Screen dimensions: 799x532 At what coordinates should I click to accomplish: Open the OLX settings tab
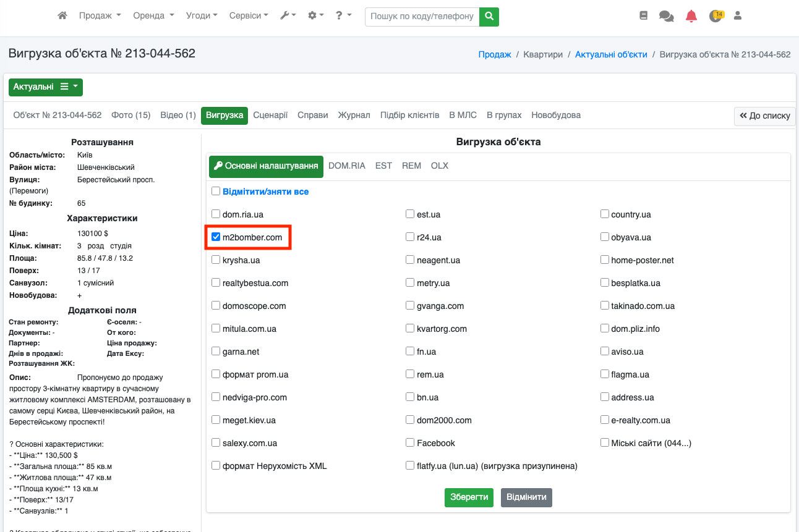440,166
